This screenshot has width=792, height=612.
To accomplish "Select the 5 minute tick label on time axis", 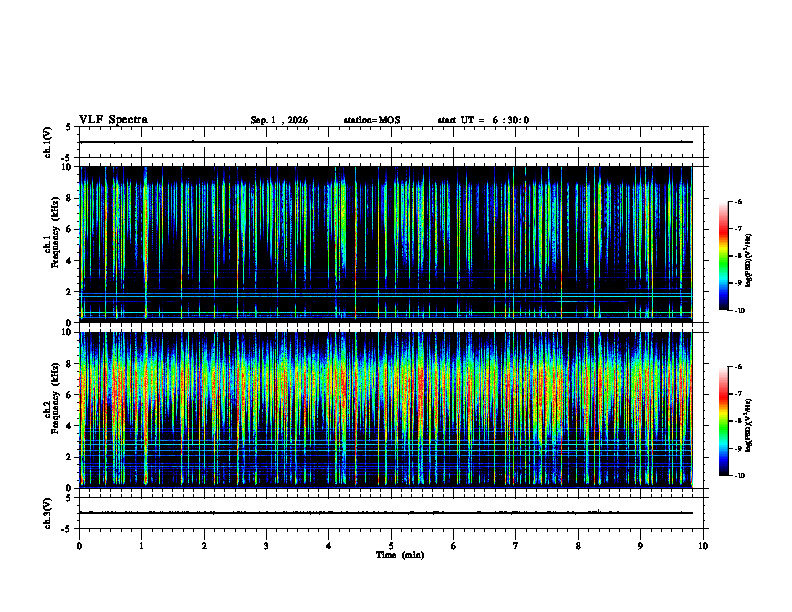I will [391, 546].
